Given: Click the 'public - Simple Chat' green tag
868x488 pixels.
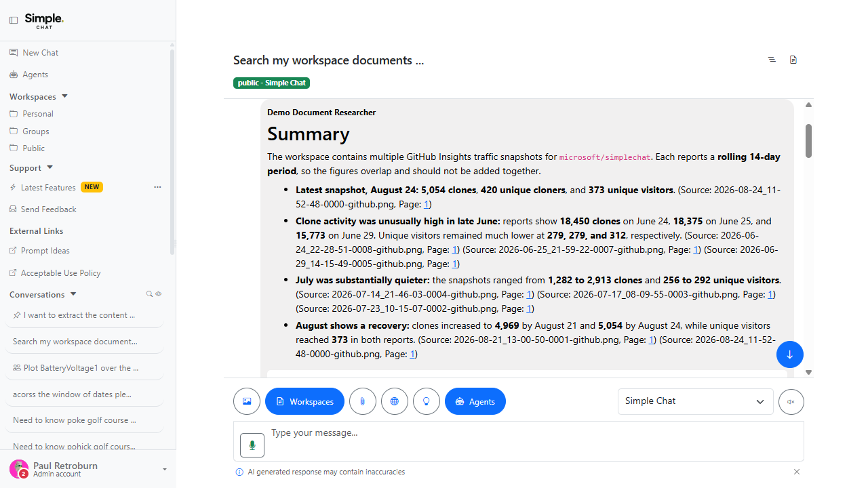Looking at the screenshot, I should 271,83.
